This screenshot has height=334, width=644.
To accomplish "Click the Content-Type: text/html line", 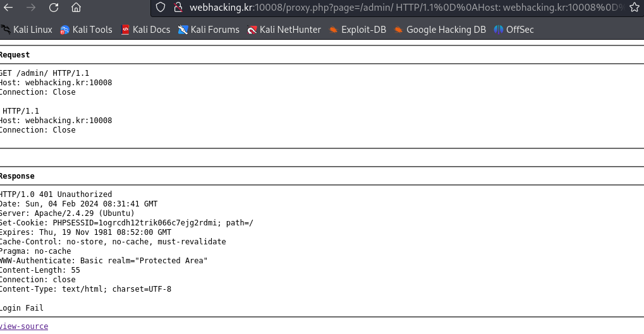I will coord(85,289).
